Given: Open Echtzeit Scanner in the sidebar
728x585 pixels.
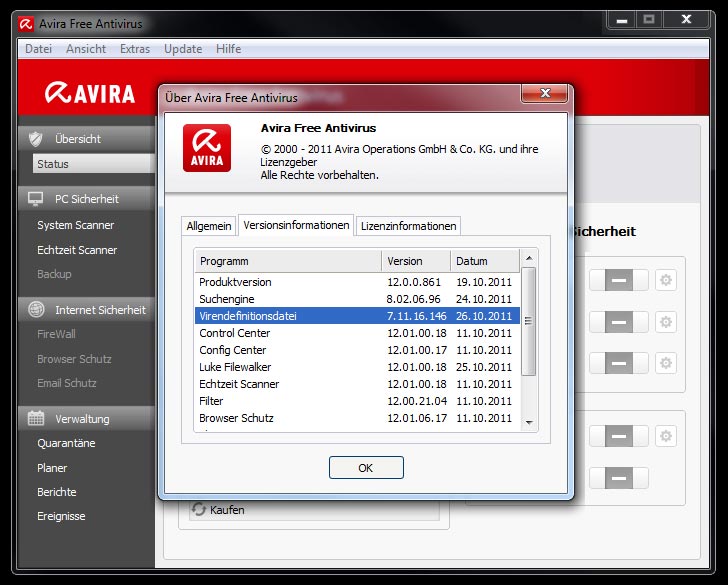Looking at the screenshot, I should click(77, 250).
